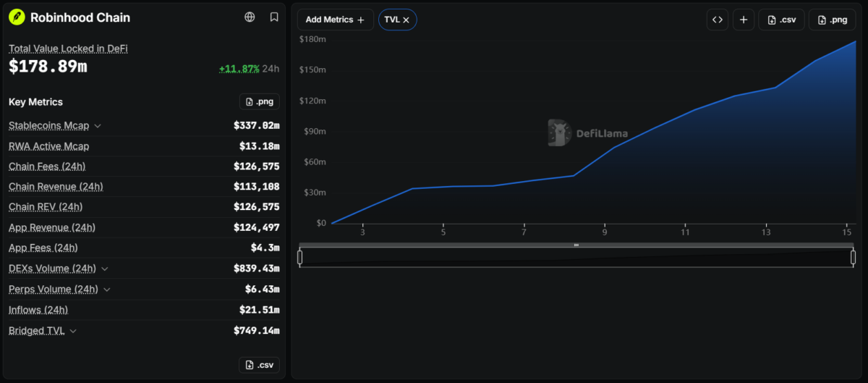This screenshot has width=868, height=383.
Task: Click the Robinhood Chain title
Action: 80,17
